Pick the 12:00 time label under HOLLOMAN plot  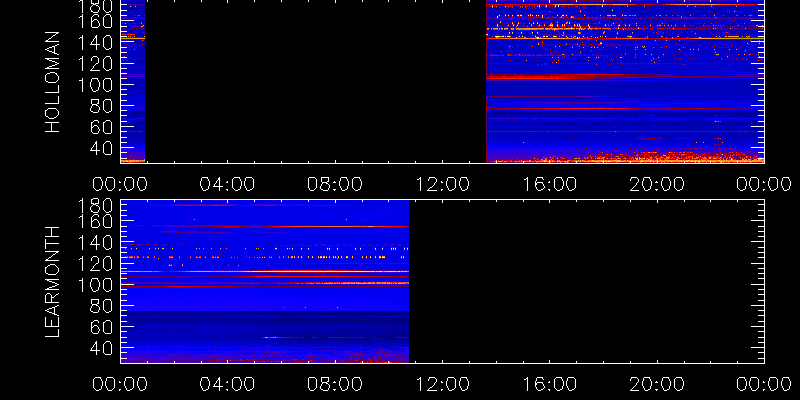point(442,184)
